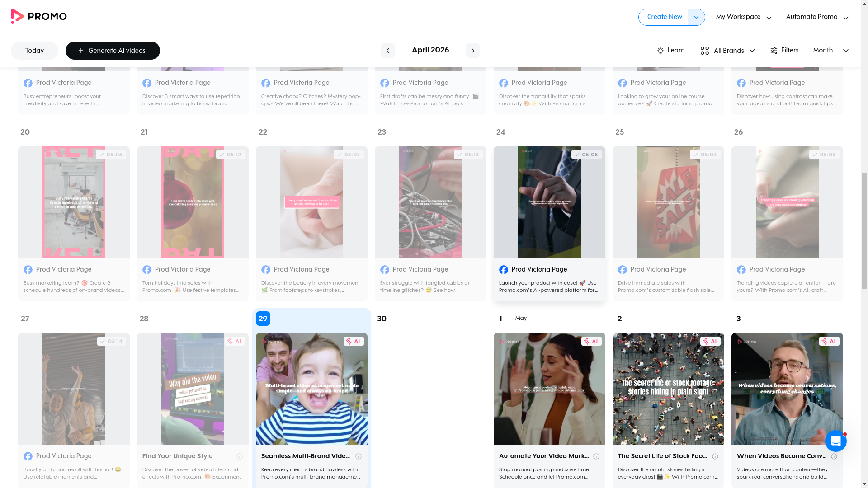Screen dimensions: 868x488
Task: Click info icon beside The Secret Life of Stock Footage
Action: [715, 456]
